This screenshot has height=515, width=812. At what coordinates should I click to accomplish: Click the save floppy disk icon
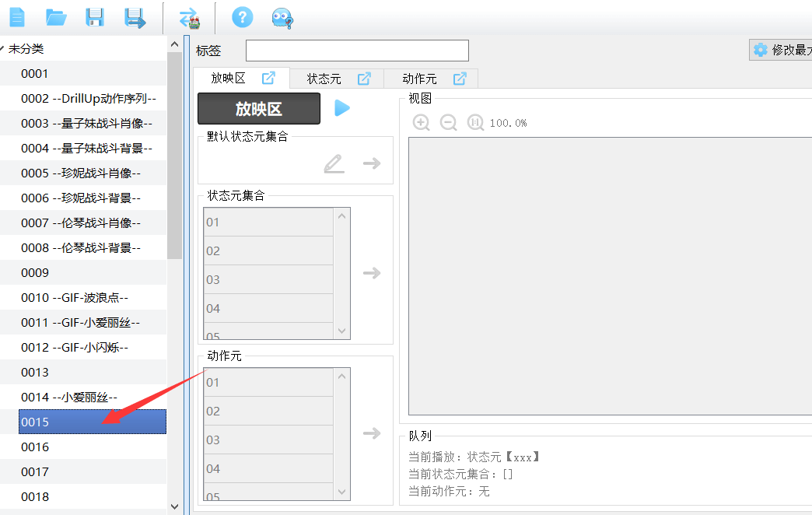(x=95, y=18)
